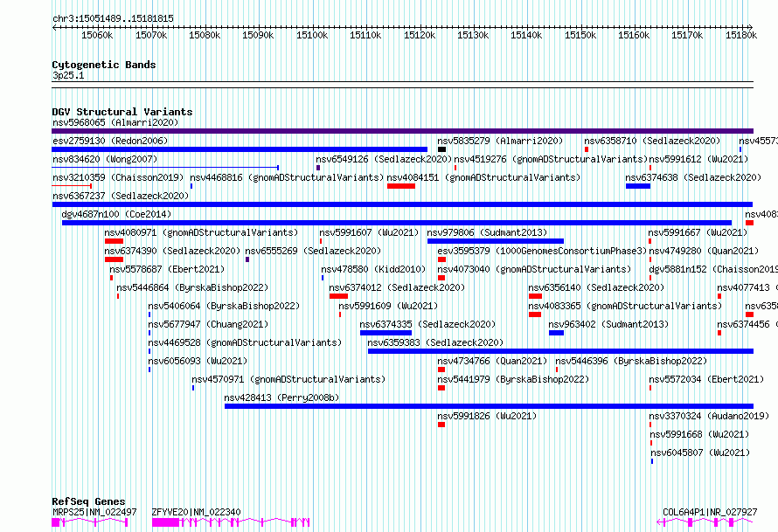The width and height of the screenshot is (778, 532).
Task: Open MRPS25|NM_022497 gene label
Action: pyautogui.click(x=94, y=512)
